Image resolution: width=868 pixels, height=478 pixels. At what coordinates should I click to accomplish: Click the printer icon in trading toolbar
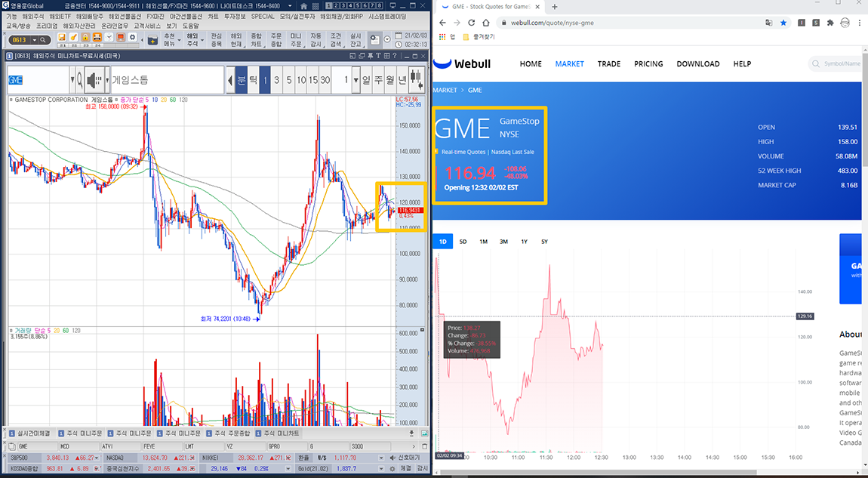coord(97,37)
